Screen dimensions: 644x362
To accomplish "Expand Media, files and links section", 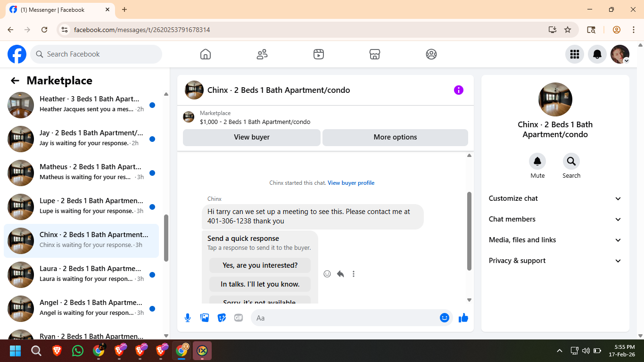I will 555,240.
